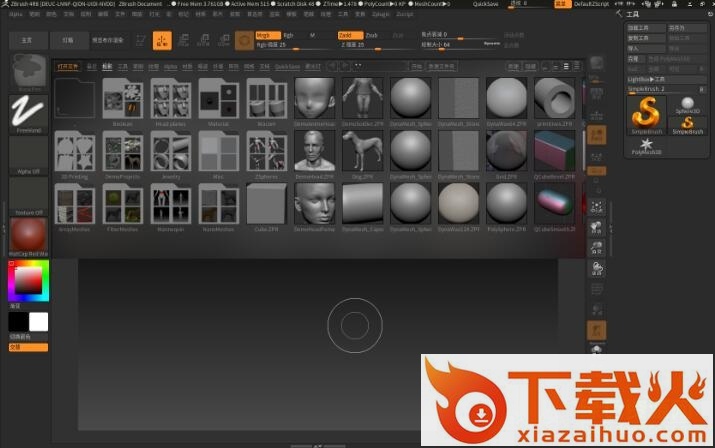Open the Freehand stroke selector
The height and width of the screenshot is (448, 715).
coord(28,114)
